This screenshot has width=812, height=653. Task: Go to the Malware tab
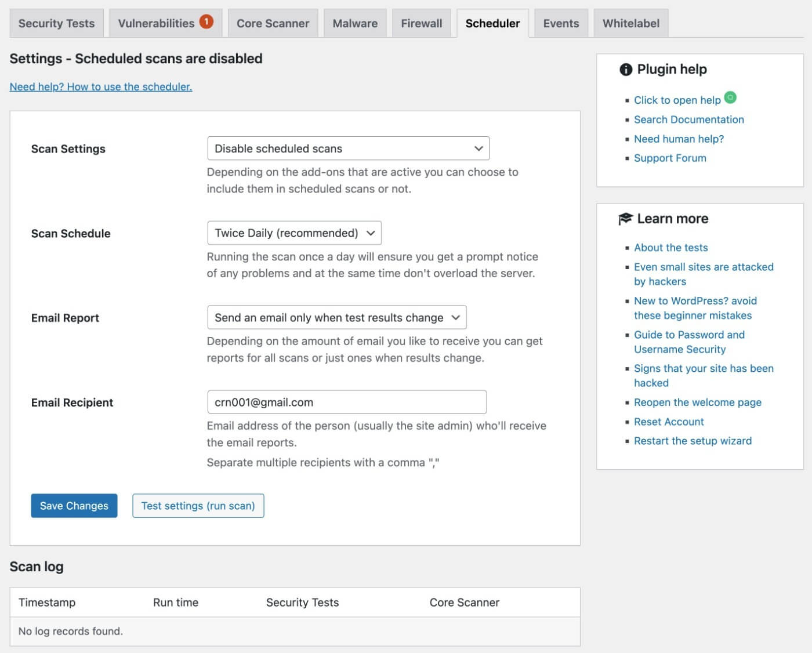pos(355,23)
